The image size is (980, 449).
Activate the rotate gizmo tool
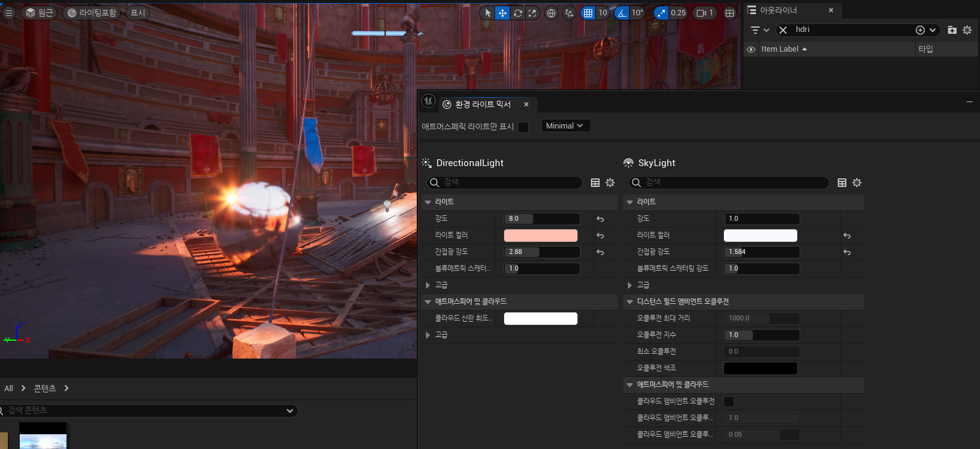click(518, 13)
